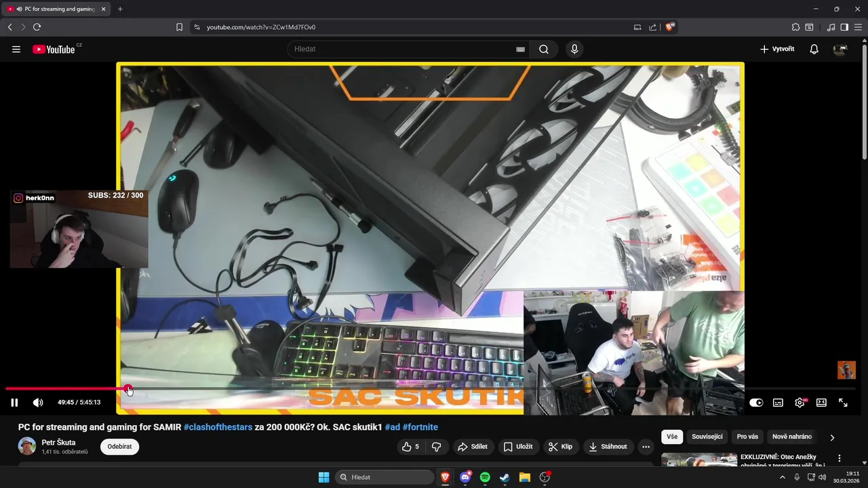
Task: Open Steam from the taskbar
Action: click(x=505, y=477)
